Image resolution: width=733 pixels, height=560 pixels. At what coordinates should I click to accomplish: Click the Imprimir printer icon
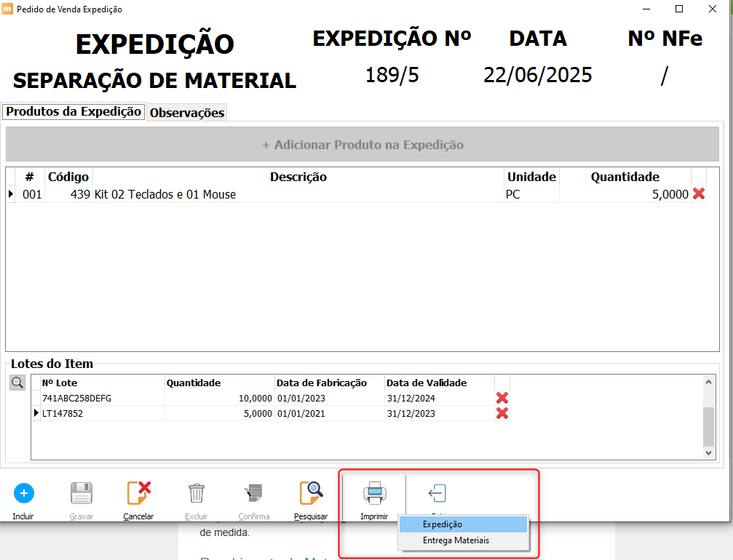coord(374,493)
